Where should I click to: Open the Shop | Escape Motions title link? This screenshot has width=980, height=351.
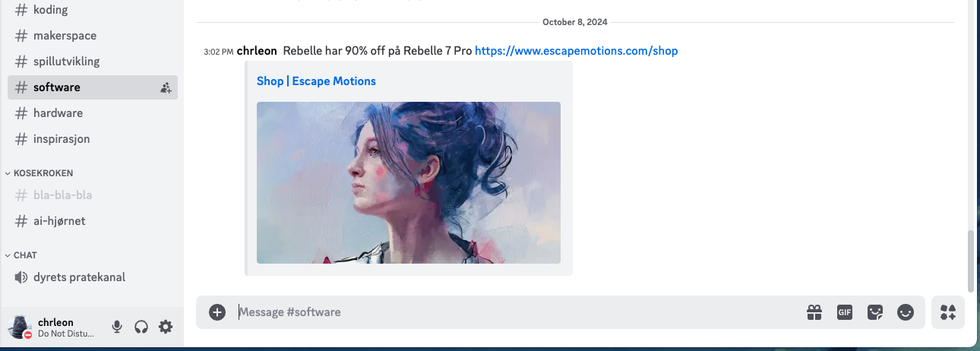[316, 81]
